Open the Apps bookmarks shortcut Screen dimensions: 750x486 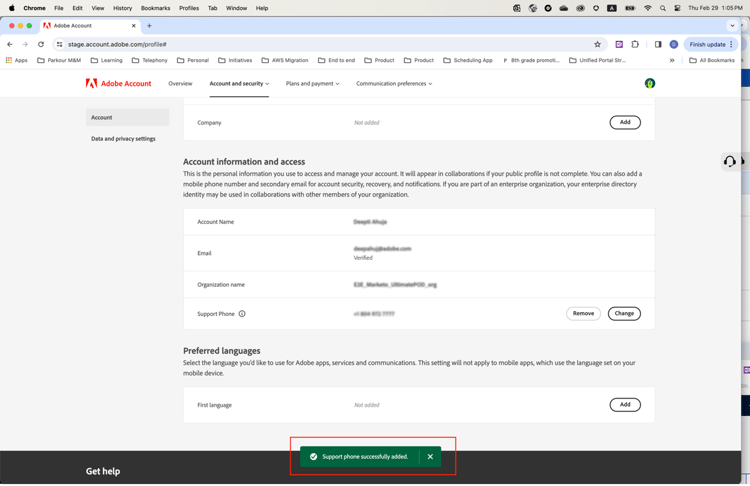pyautogui.click(x=16, y=60)
